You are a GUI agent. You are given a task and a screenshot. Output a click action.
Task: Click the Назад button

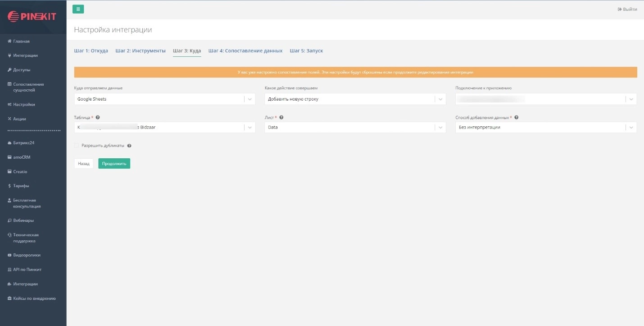(84, 164)
